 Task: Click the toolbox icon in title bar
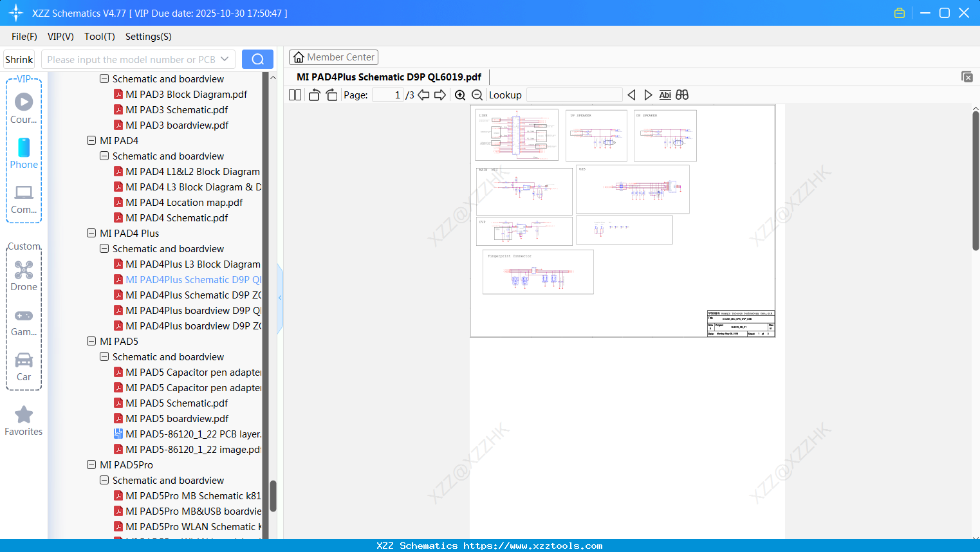tap(900, 13)
